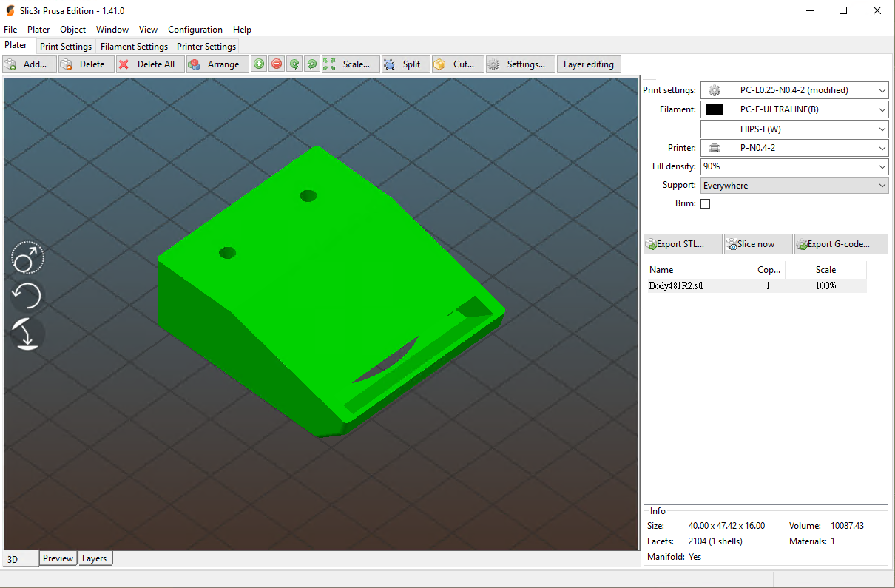
Task: Open object Settings... from toolbar
Action: pos(520,64)
